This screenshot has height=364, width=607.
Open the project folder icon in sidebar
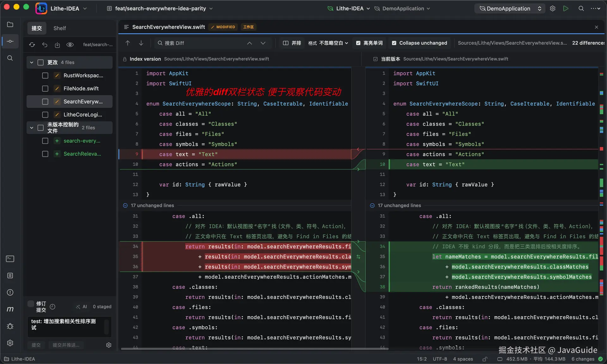pyautogui.click(x=10, y=25)
